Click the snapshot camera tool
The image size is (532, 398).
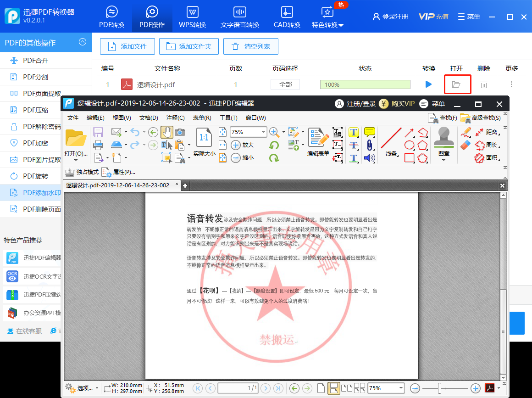pos(180,132)
